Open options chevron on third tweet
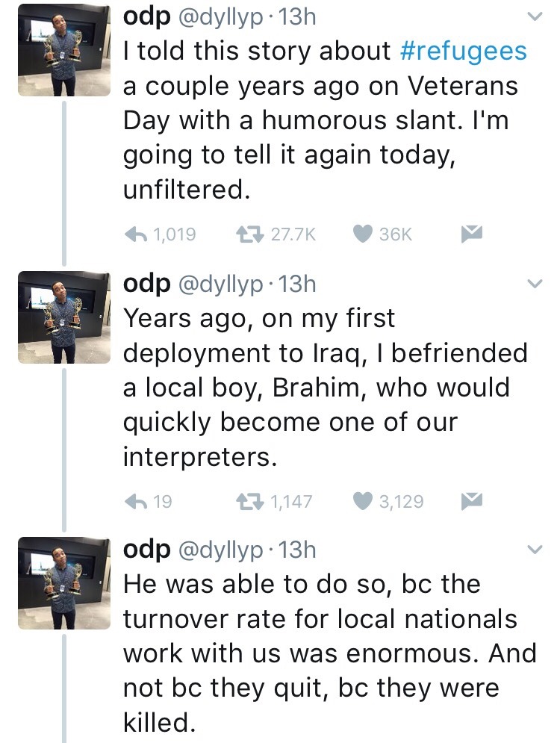560x743 pixels. [535, 550]
